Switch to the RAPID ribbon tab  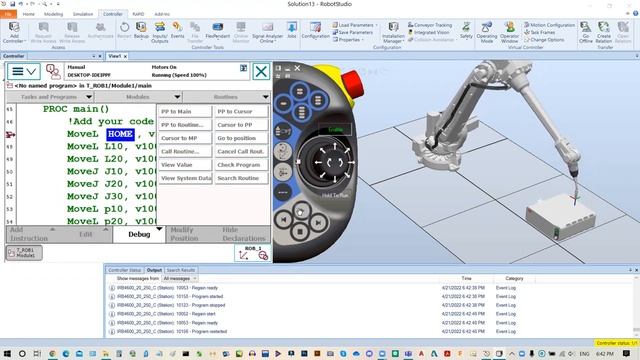pyautogui.click(x=138, y=14)
